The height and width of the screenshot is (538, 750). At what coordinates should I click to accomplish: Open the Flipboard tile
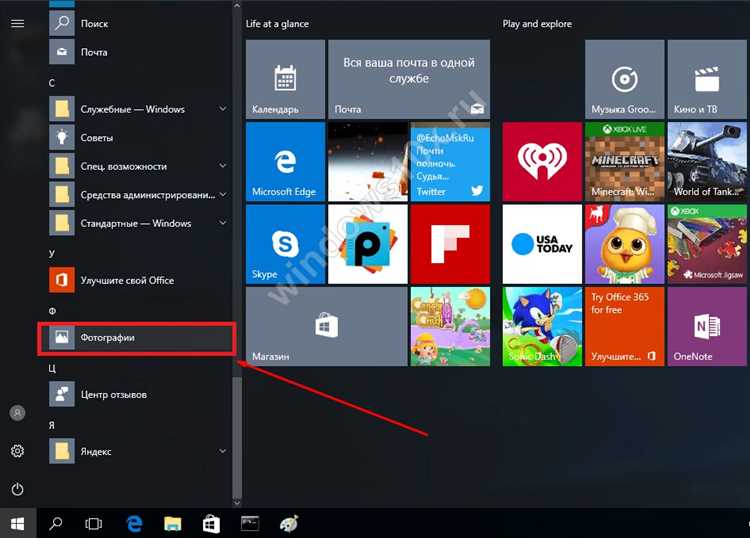point(450,244)
